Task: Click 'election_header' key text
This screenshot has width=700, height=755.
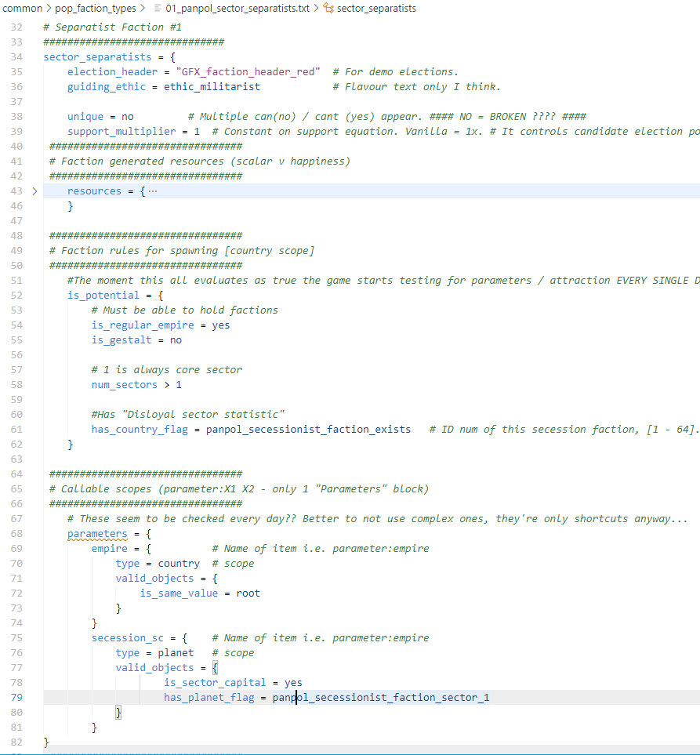Action: click(x=112, y=72)
